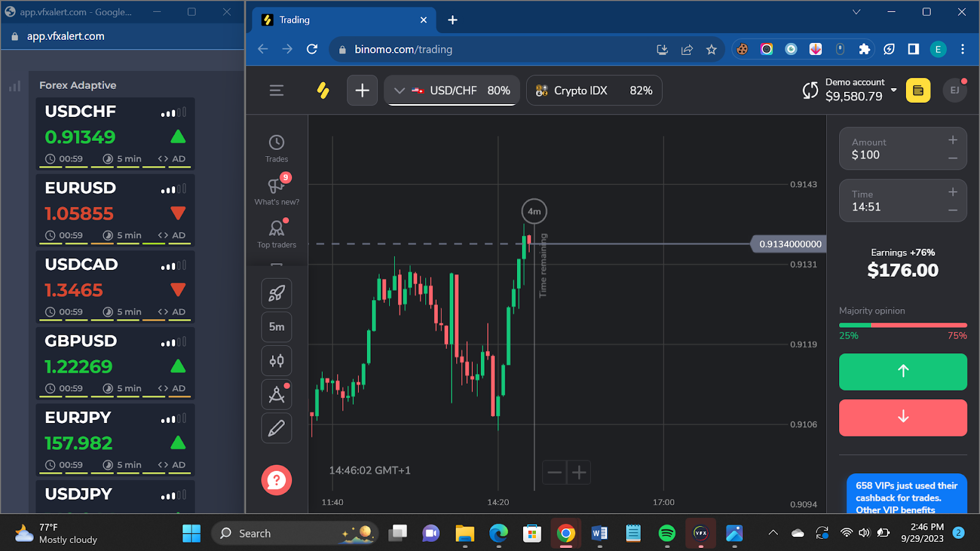Open File Explorer from the taskbar

click(x=465, y=533)
